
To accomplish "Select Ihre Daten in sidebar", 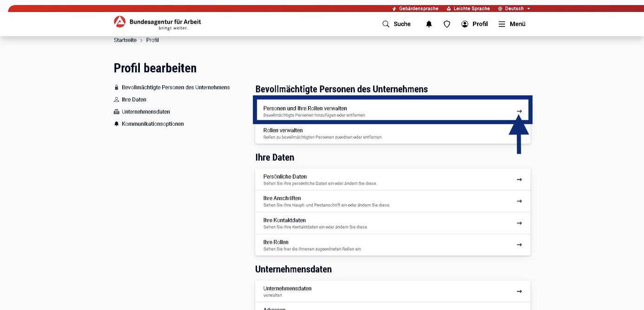I will (134, 100).
